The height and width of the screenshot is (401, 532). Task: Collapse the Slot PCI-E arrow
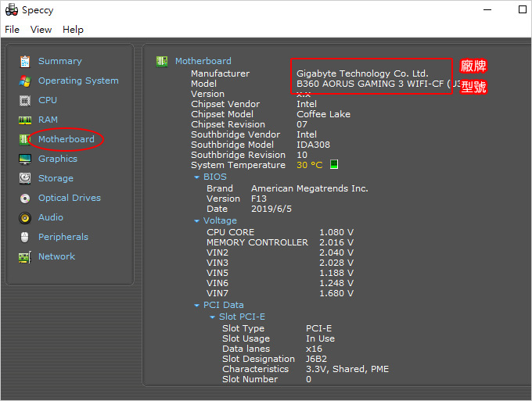pos(212,317)
